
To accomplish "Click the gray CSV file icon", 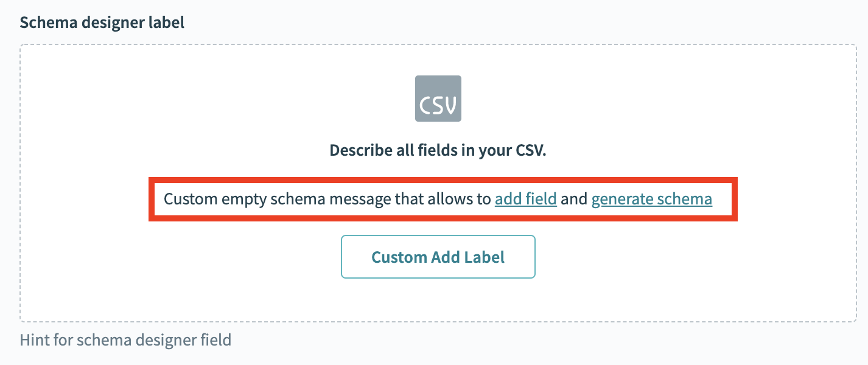I will tap(438, 98).
